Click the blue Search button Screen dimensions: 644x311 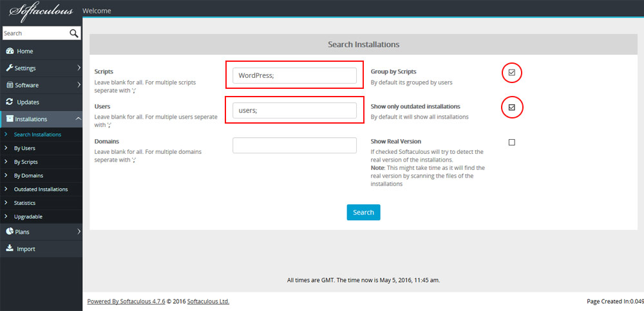(x=363, y=212)
